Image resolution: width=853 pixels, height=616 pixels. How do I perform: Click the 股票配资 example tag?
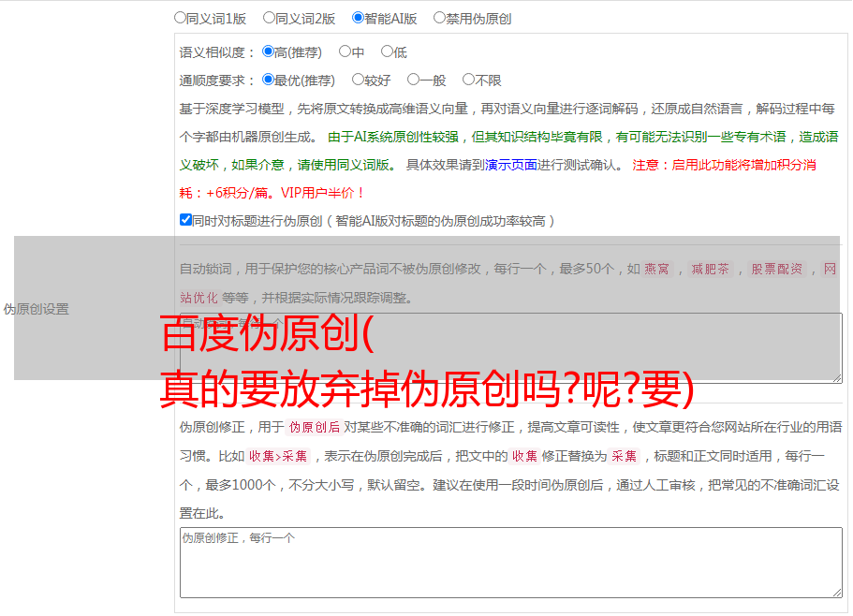click(x=776, y=269)
